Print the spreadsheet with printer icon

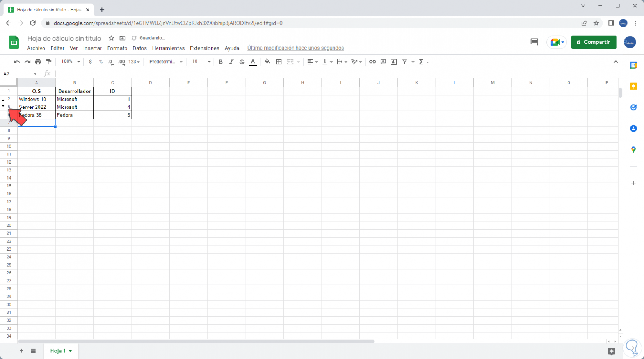38,62
